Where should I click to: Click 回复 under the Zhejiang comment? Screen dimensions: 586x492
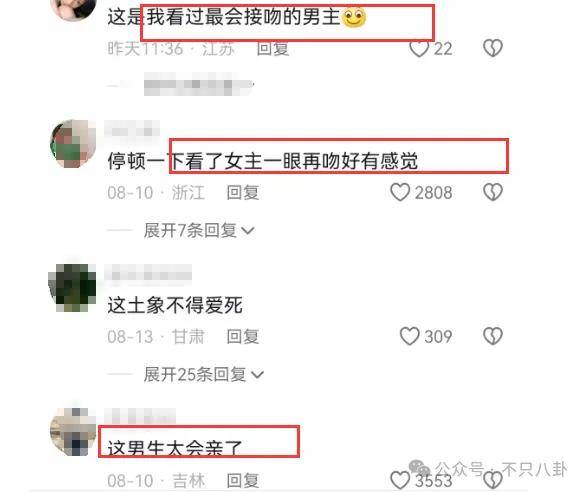coord(243,193)
